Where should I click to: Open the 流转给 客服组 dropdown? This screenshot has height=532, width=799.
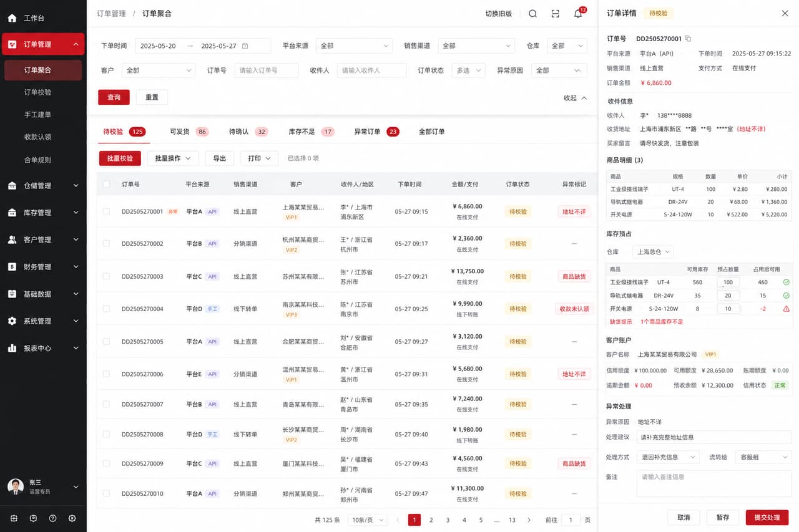tap(763, 457)
